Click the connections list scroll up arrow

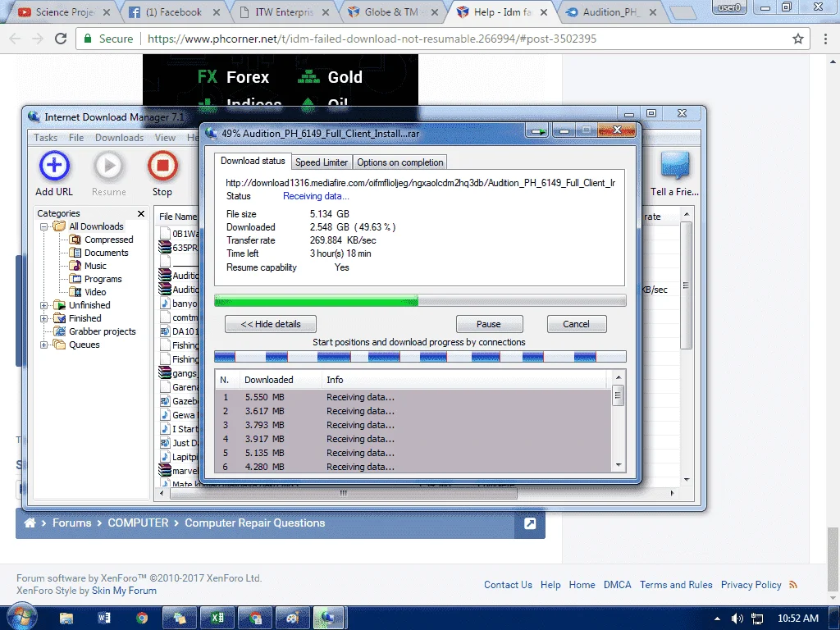(x=619, y=377)
